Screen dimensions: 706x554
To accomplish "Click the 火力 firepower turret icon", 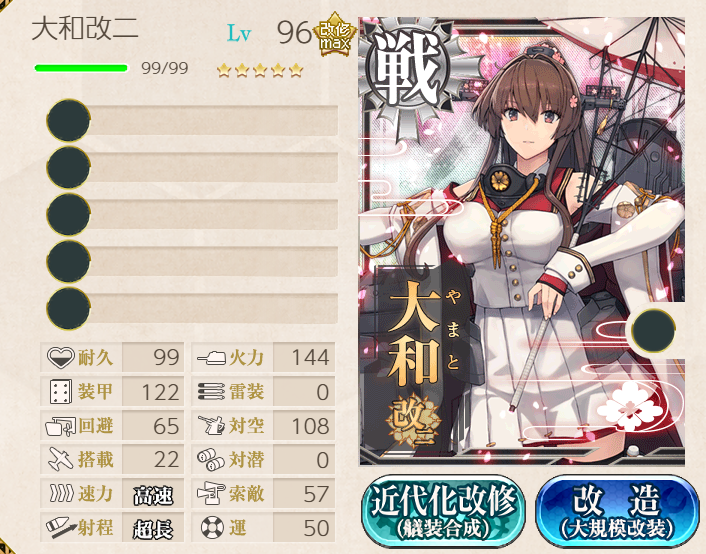I will click(x=212, y=358).
